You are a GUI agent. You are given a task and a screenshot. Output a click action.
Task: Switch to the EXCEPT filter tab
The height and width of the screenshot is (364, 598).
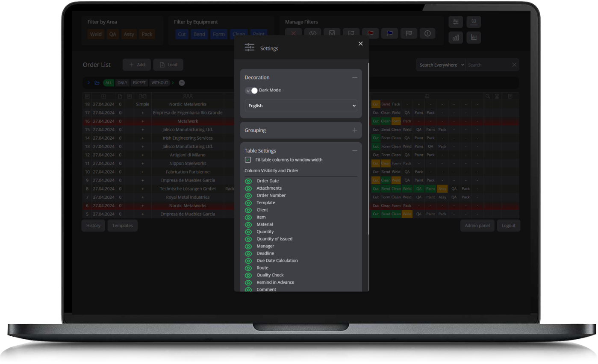click(139, 82)
